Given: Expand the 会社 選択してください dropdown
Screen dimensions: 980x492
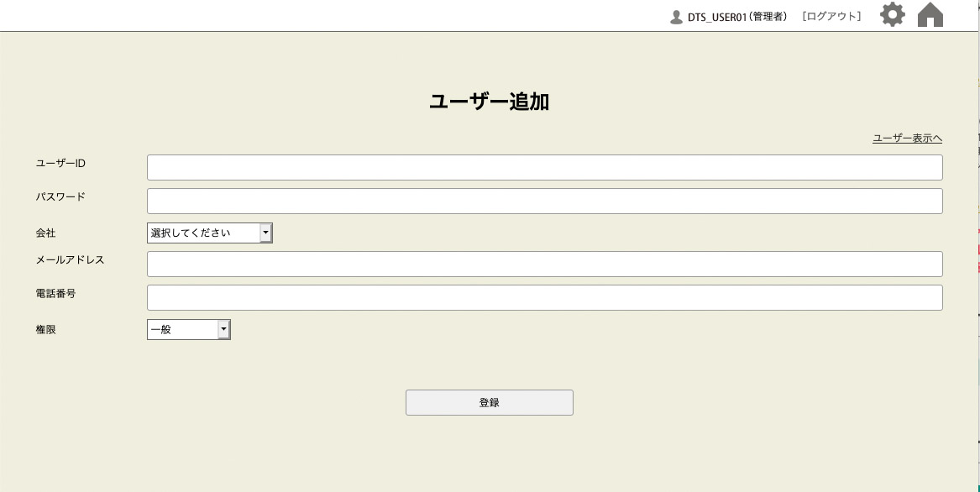Looking at the screenshot, I should coord(210,233).
